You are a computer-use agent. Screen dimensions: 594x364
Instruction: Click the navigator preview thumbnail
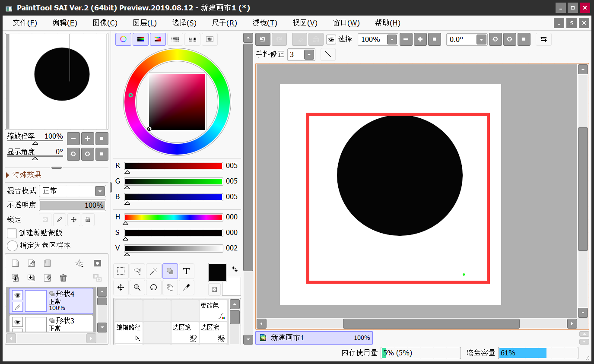click(x=56, y=81)
